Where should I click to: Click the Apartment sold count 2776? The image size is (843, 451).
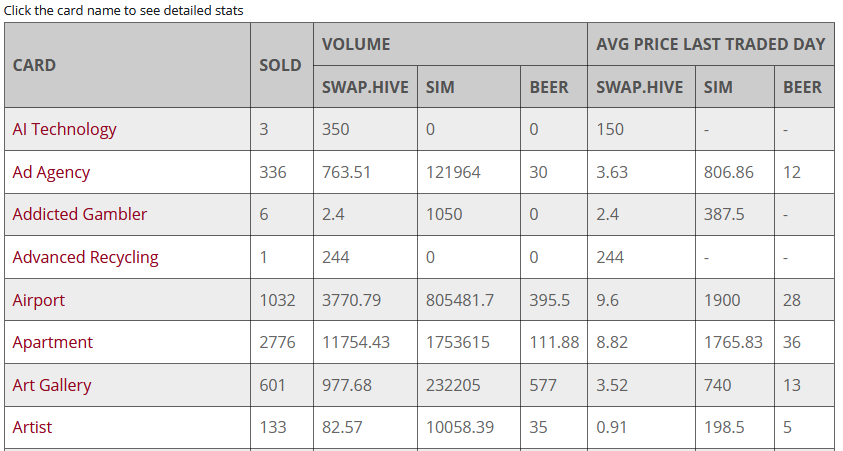(277, 342)
